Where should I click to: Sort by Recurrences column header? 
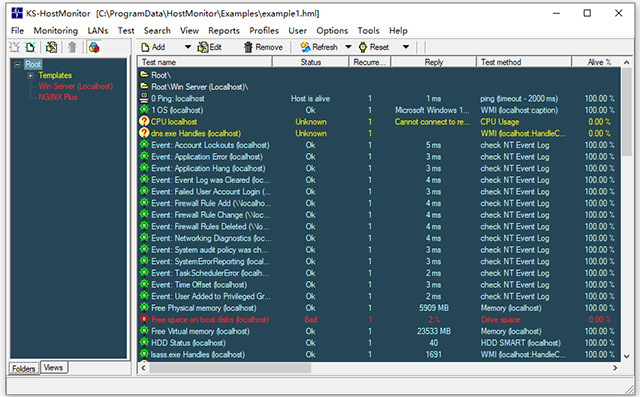click(x=370, y=62)
